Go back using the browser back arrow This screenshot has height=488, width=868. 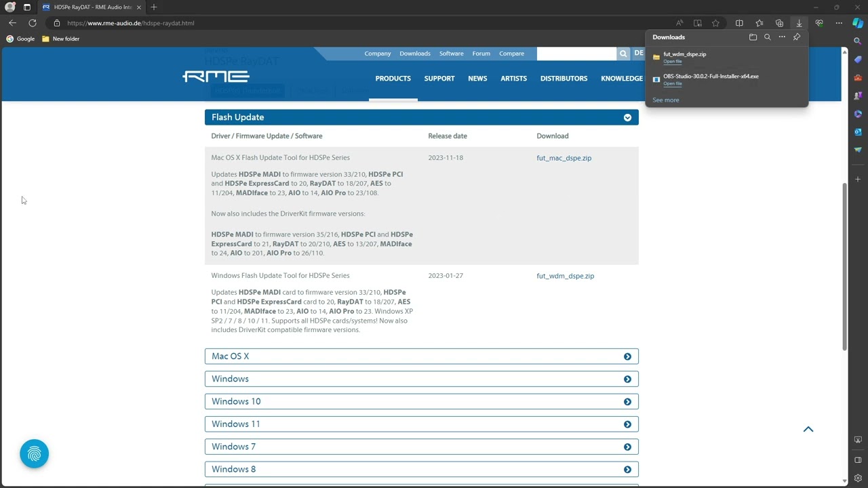pos(12,23)
